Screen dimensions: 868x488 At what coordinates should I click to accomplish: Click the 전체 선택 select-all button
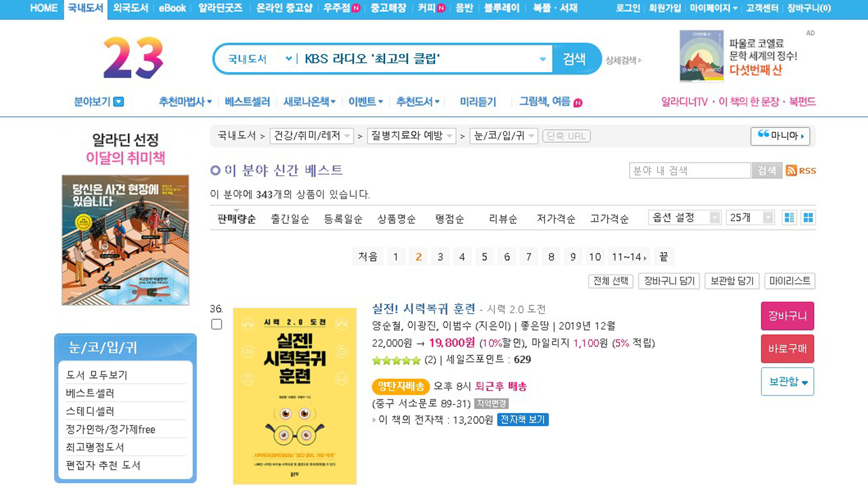click(x=611, y=281)
